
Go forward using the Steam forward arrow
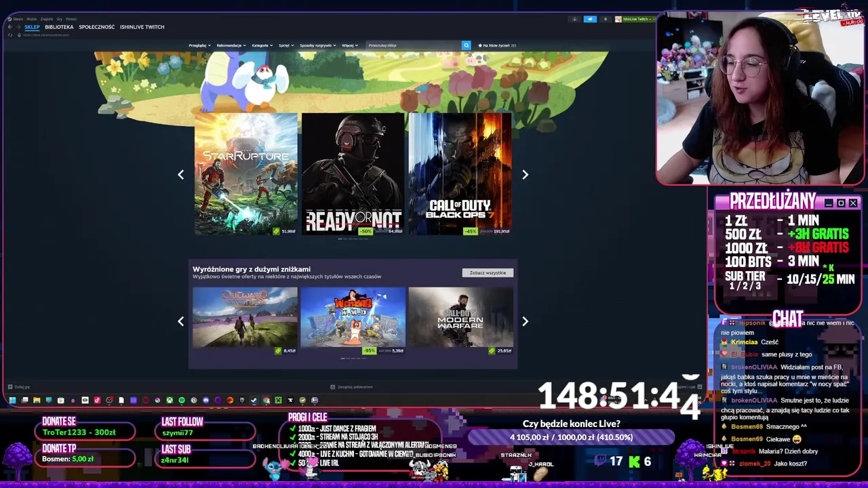click(x=18, y=27)
